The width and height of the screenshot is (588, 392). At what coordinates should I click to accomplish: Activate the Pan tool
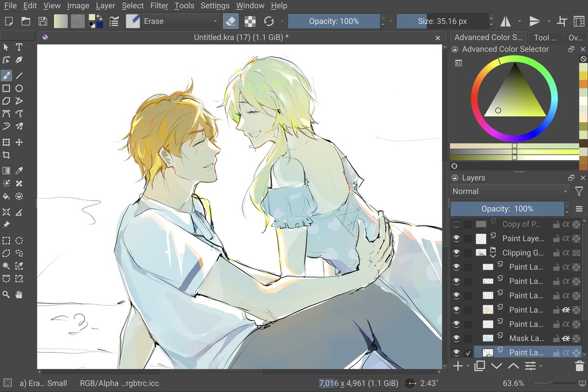[x=20, y=294]
